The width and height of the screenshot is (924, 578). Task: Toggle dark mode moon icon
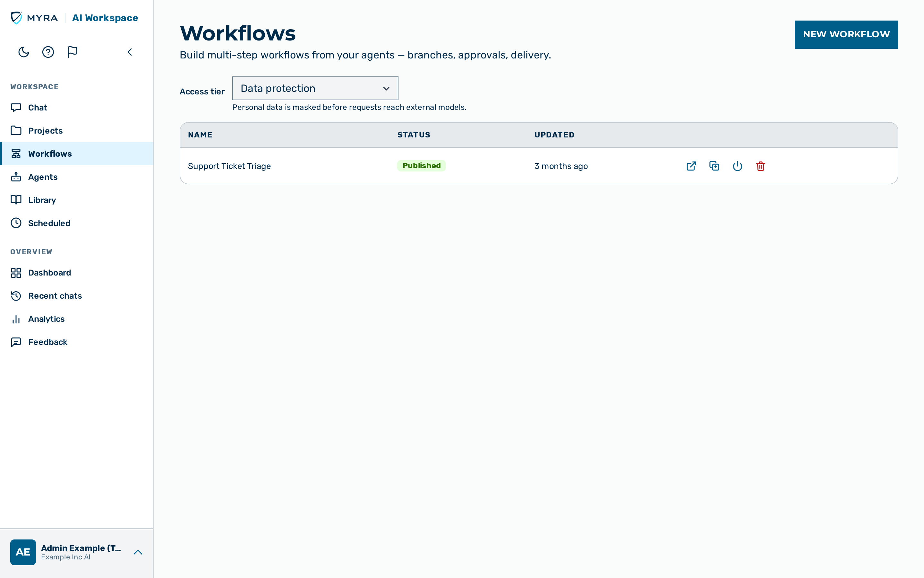[x=24, y=52]
